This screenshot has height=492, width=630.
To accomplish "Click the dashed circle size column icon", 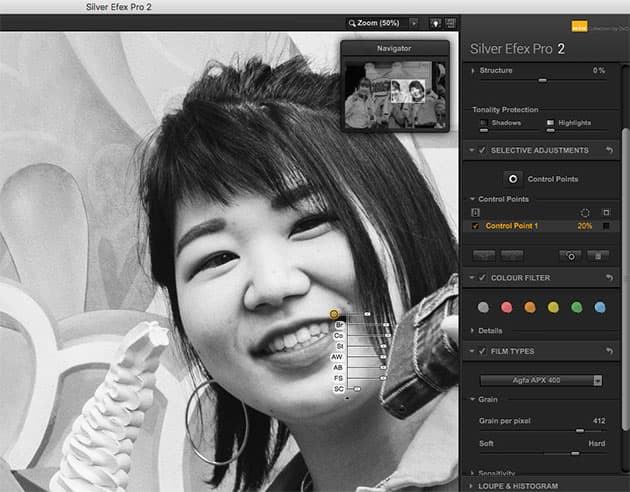I will [x=585, y=213].
